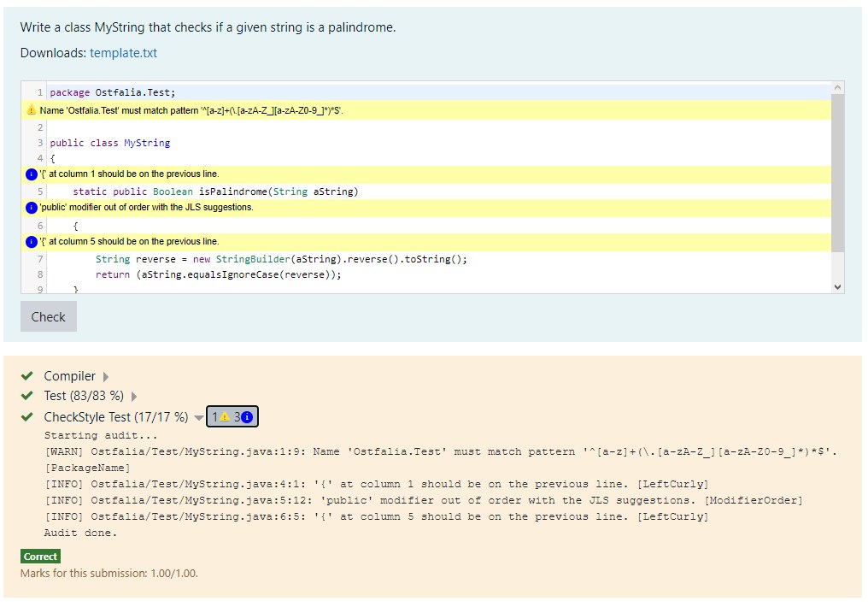Click the warning icon beside the package name message

tap(32, 110)
